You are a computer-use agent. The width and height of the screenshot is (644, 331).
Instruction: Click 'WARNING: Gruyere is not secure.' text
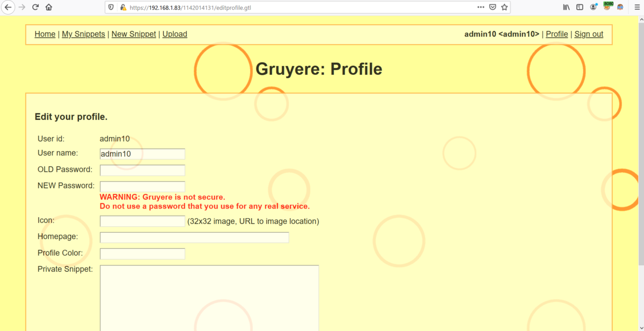[x=163, y=197]
